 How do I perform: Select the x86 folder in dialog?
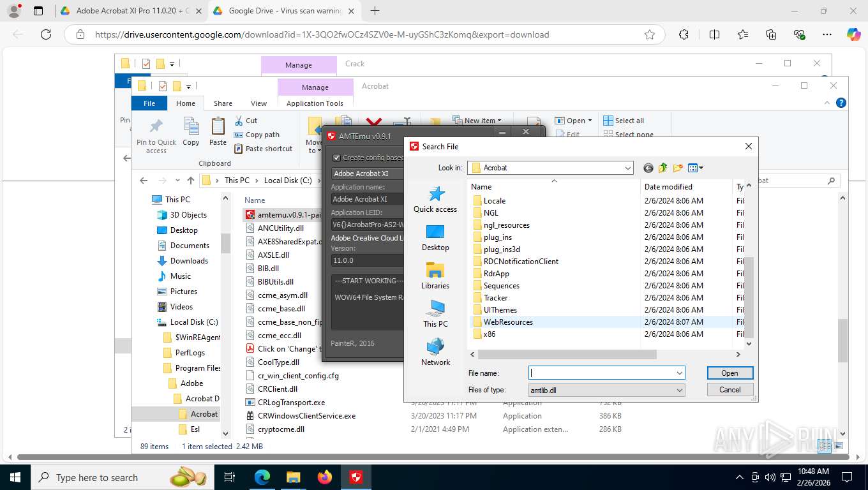[x=490, y=334]
